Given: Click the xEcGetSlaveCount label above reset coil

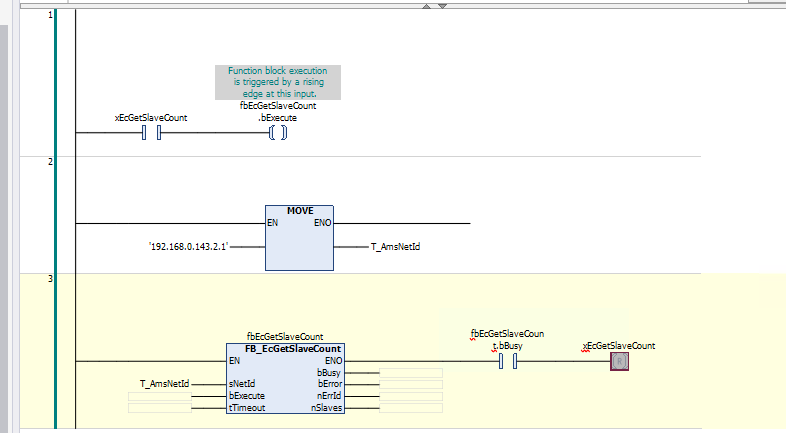Looking at the screenshot, I should (x=619, y=346).
